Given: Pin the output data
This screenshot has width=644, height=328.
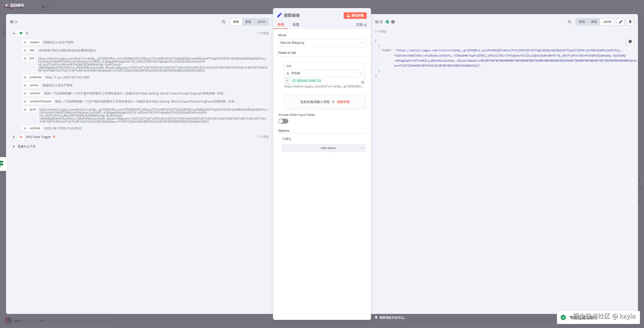Looking at the screenshot, I should tap(630, 22).
